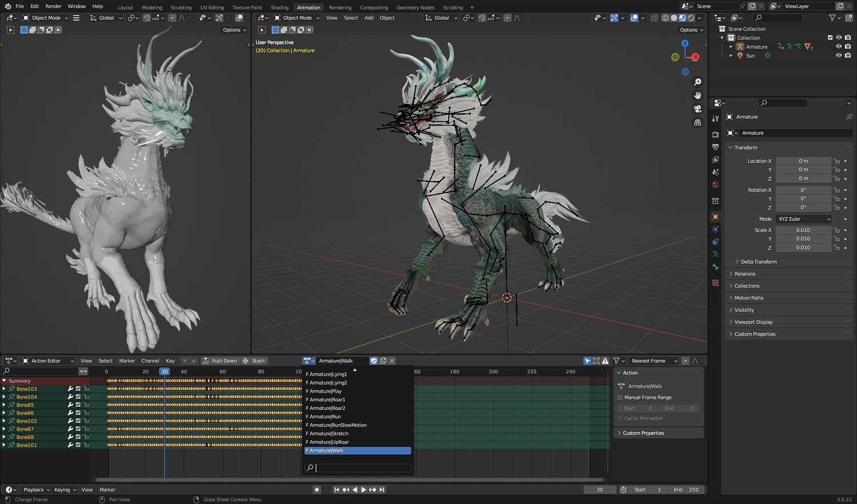Jump to the timeline end frame
Viewport: 857px width, 504px height.
click(382, 490)
